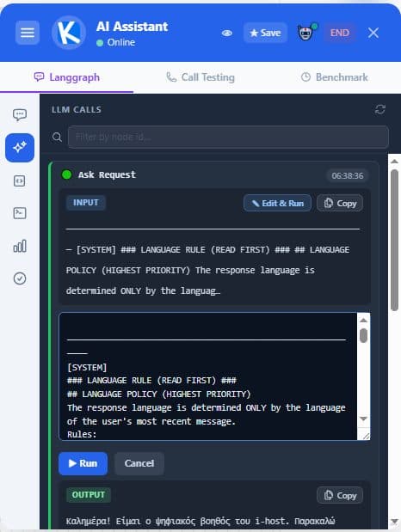Click the green status dot of Ask Request
401x532 pixels.
point(66,174)
